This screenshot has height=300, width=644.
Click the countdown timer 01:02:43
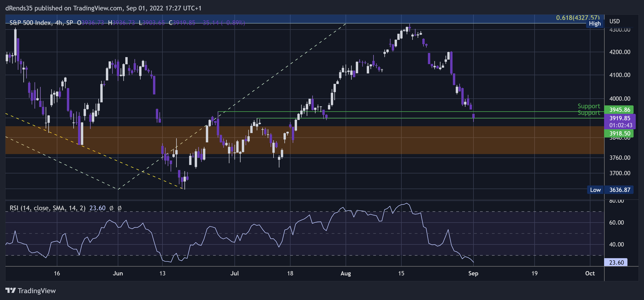[x=620, y=125]
